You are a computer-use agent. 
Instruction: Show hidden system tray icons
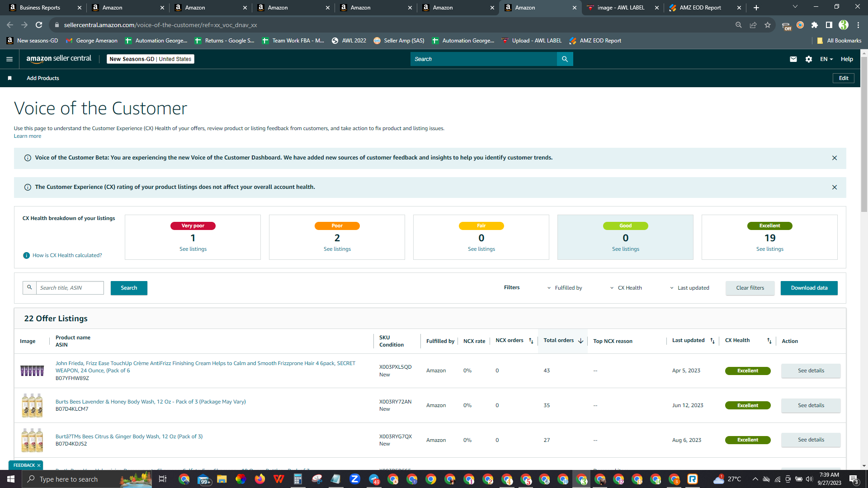[x=755, y=479]
